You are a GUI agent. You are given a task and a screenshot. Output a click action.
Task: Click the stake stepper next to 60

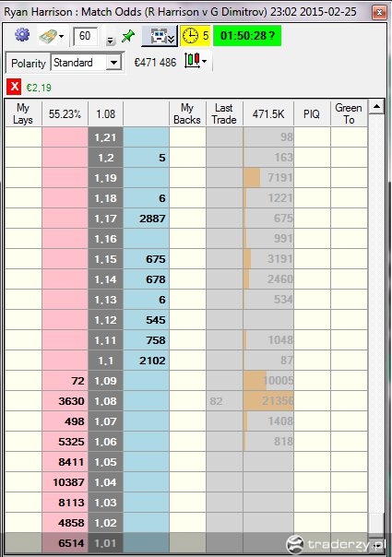point(110,41)
